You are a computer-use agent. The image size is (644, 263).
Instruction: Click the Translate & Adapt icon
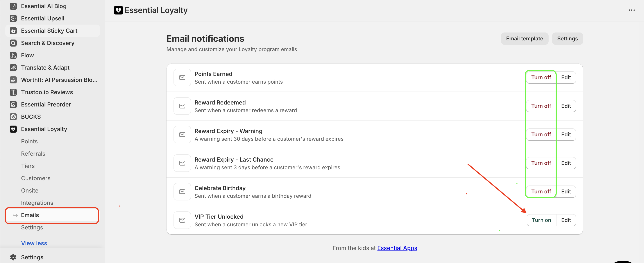coord(13,67)
